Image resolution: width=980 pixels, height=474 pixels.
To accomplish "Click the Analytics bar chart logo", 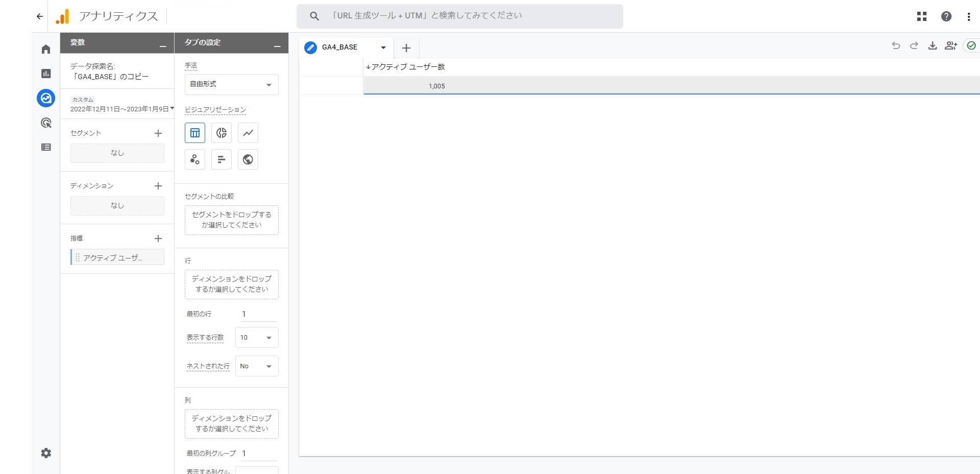I will pos(62,16).
